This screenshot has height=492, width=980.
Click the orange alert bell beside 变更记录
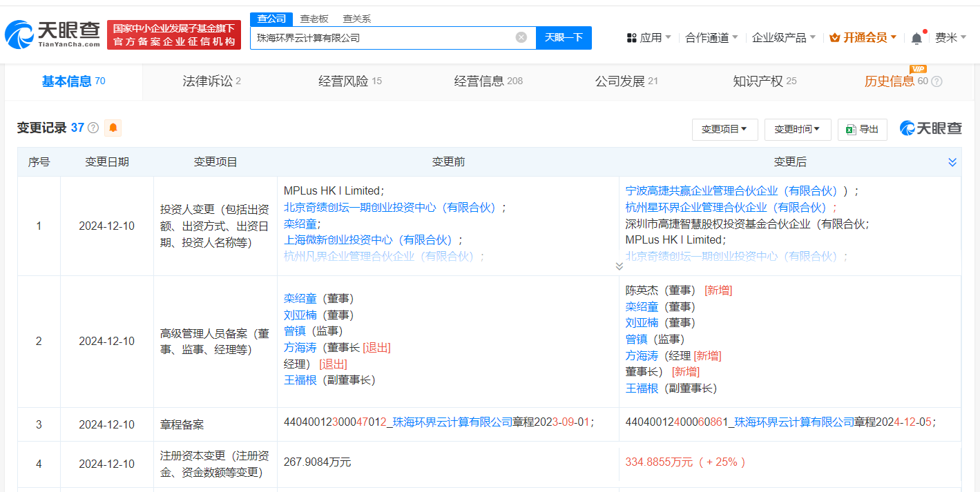point(113,128)
